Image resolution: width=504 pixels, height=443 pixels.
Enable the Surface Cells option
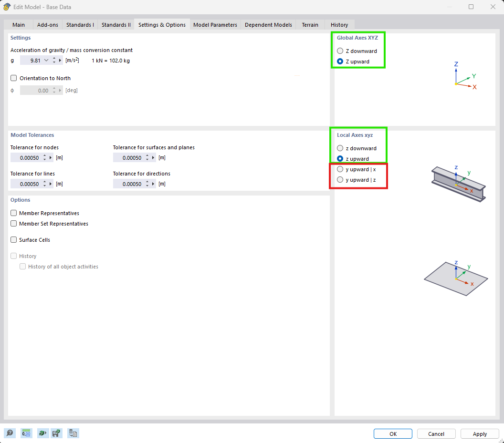point(14,240)
